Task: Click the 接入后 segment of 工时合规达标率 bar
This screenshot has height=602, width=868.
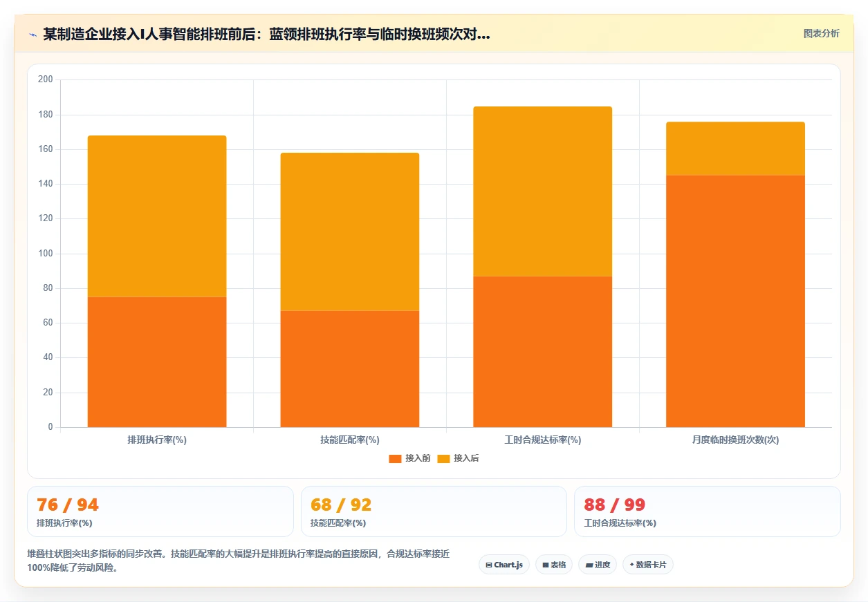Action: 543,191
